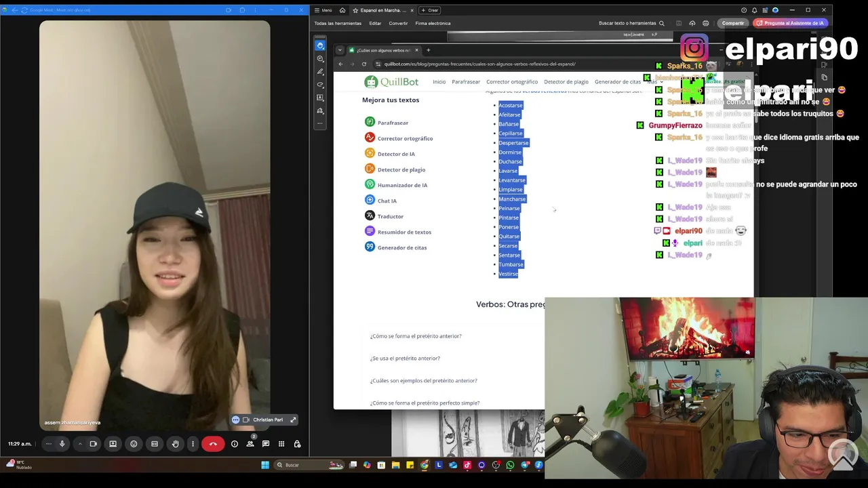868x488 pixels.
Task: Open Detector de plagio in top navigation
Action: [x=566, y=82]
